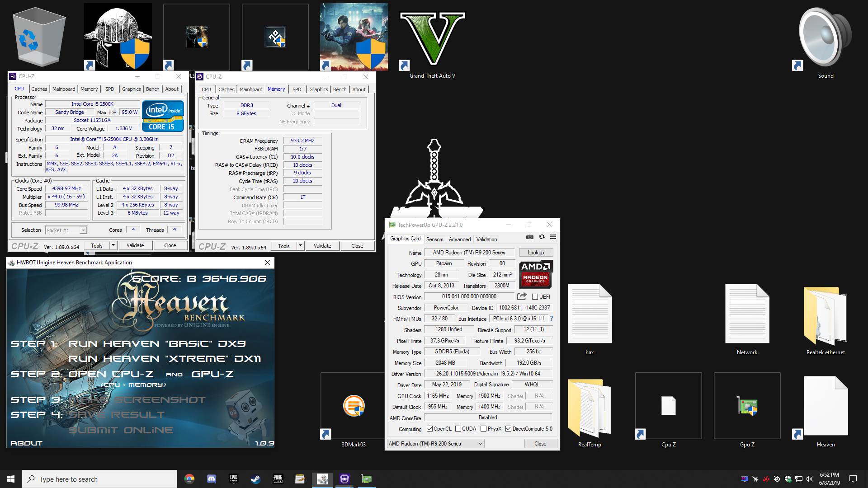
Task: Open the GPU-Z hamburger menu
Action: click(553, 237)
